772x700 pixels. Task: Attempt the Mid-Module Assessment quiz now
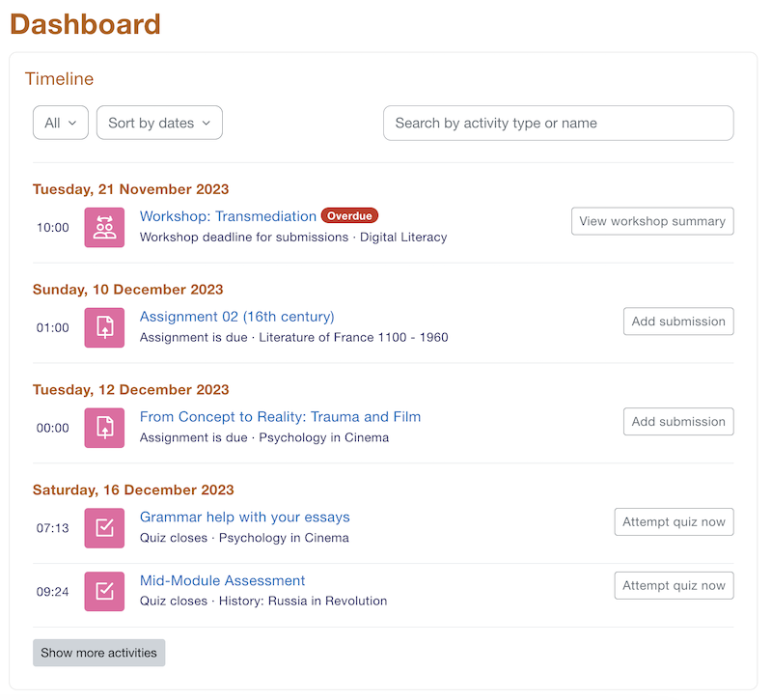tap(674, 586)
